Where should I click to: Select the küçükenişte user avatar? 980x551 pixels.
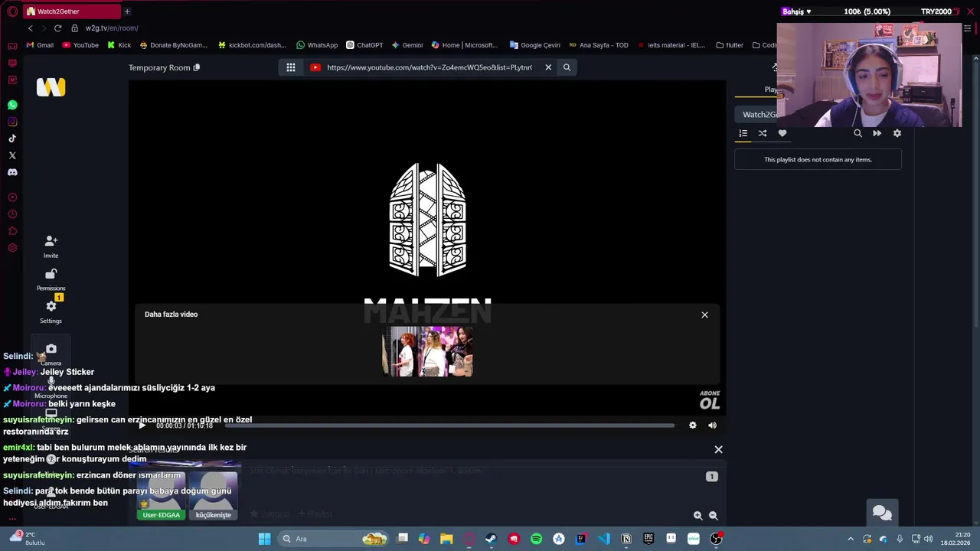pyautogui.click(x=214, y=496)
